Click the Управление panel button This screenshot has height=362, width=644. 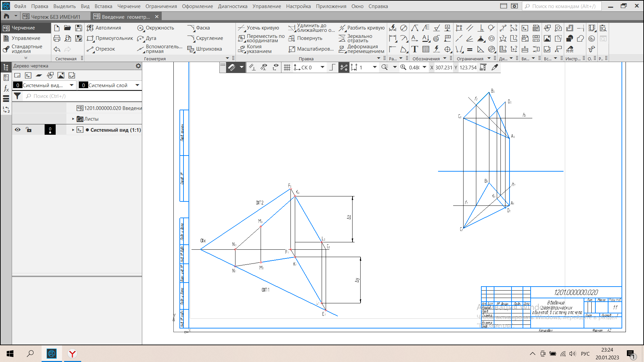[25, 38]
